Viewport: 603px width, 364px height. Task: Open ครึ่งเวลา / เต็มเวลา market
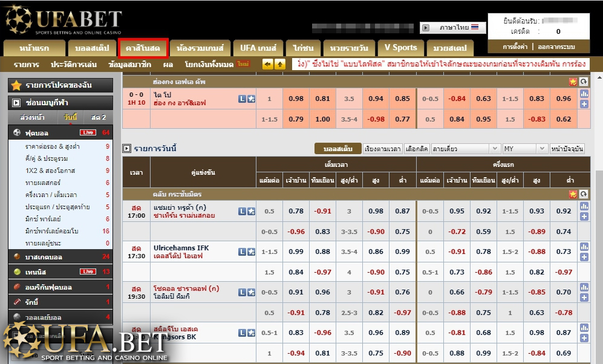point(51,195)
